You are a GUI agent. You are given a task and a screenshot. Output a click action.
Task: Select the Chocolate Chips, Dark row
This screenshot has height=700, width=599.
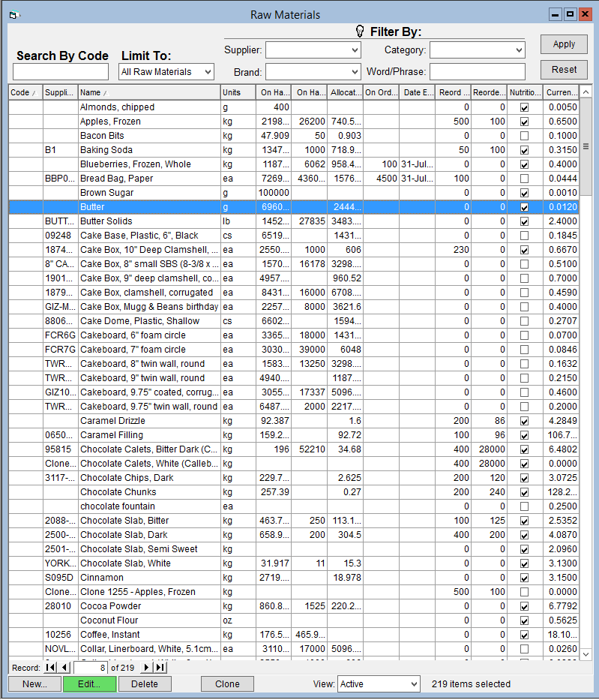[293, 478]
